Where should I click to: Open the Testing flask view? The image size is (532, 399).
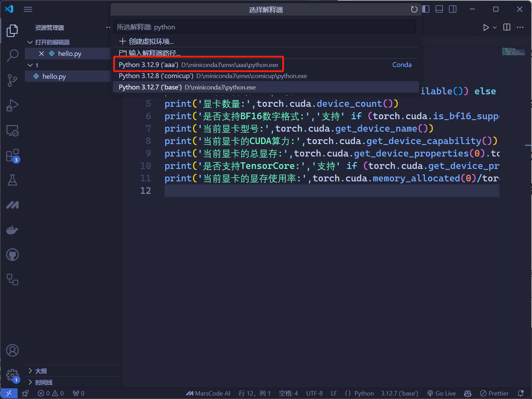tap(12, 180)
